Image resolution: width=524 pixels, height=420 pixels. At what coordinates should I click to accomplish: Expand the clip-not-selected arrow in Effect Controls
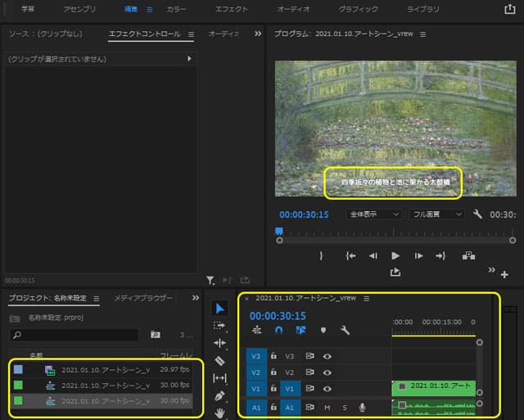(x=189, y=58)
